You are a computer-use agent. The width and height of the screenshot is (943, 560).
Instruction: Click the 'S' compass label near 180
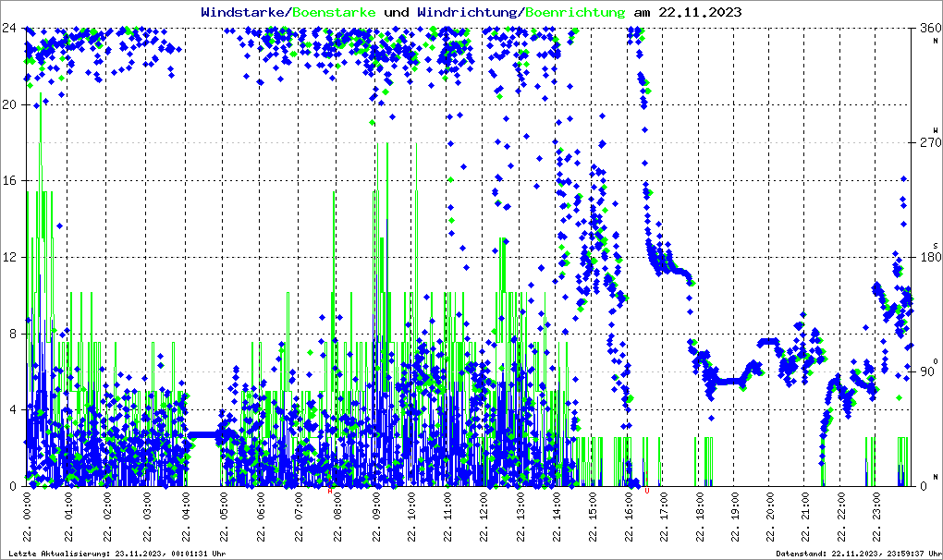(x=936, y=246)
